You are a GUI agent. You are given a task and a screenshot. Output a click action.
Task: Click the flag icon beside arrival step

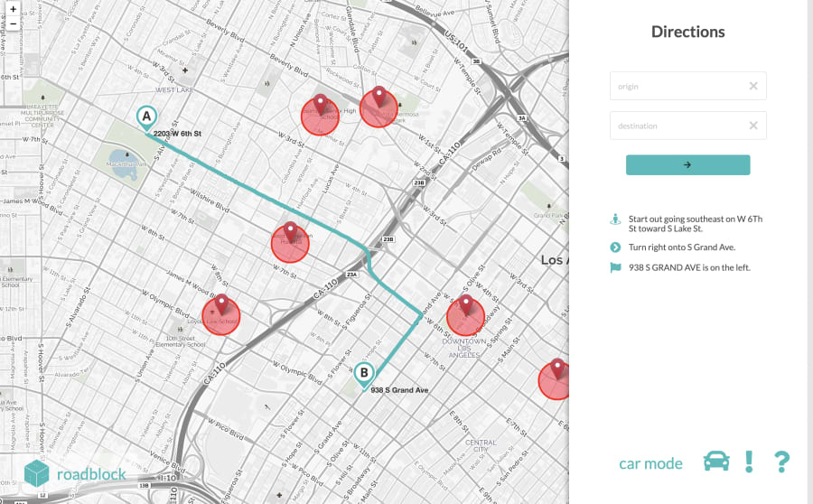pos(615,267)
